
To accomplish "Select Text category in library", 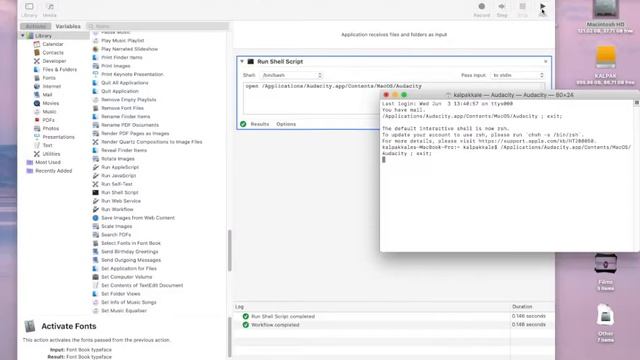I will pyautogui.click(x=47, y=145).
